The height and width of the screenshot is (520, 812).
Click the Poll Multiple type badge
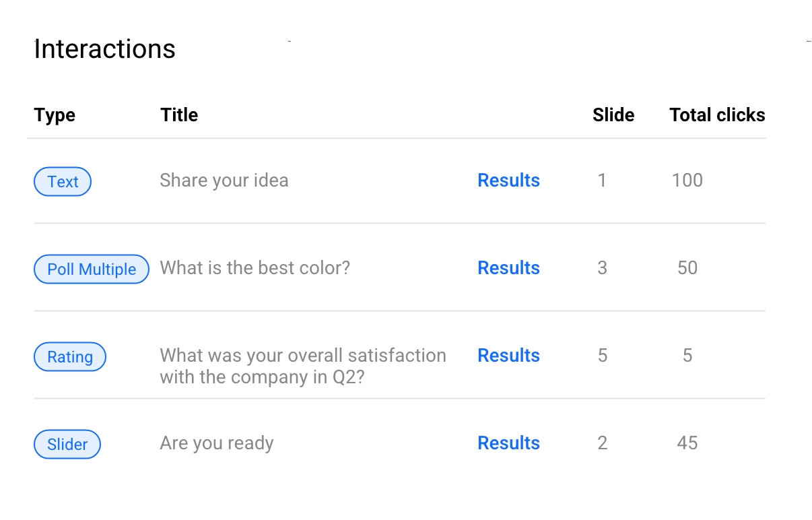[92, 269]
